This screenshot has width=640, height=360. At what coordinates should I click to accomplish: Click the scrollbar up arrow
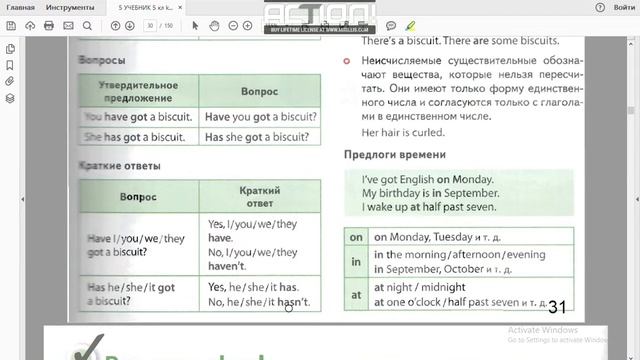pyautogui.click(x=631, y=43)
